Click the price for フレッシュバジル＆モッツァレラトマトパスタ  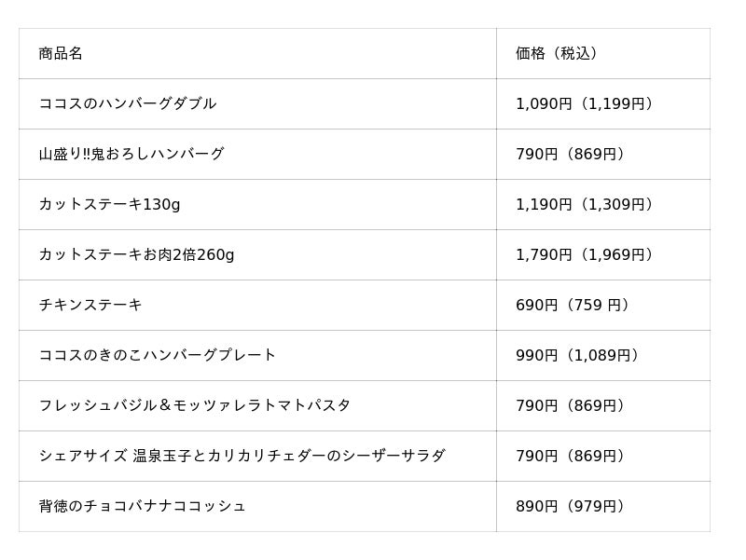point(571,405)
